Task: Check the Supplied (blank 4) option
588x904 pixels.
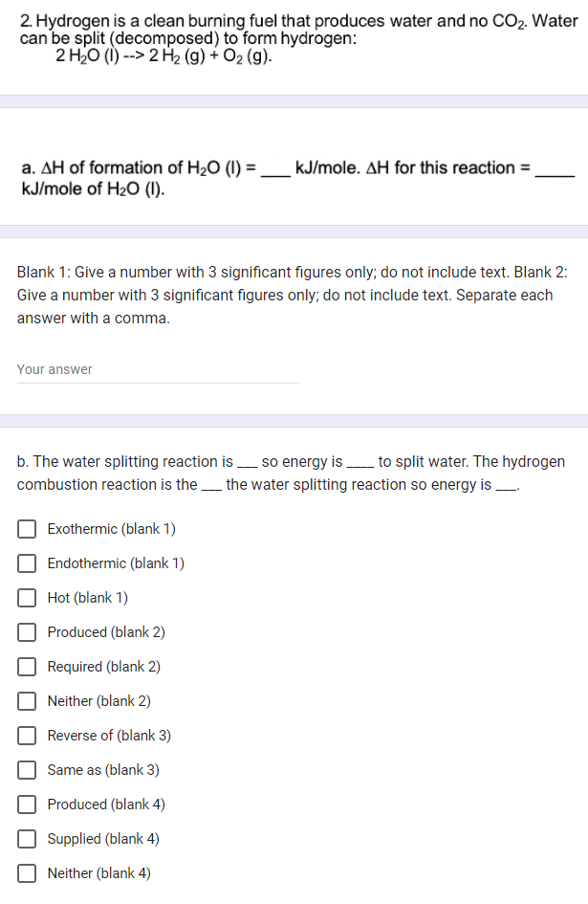Action: coord(27,838)
